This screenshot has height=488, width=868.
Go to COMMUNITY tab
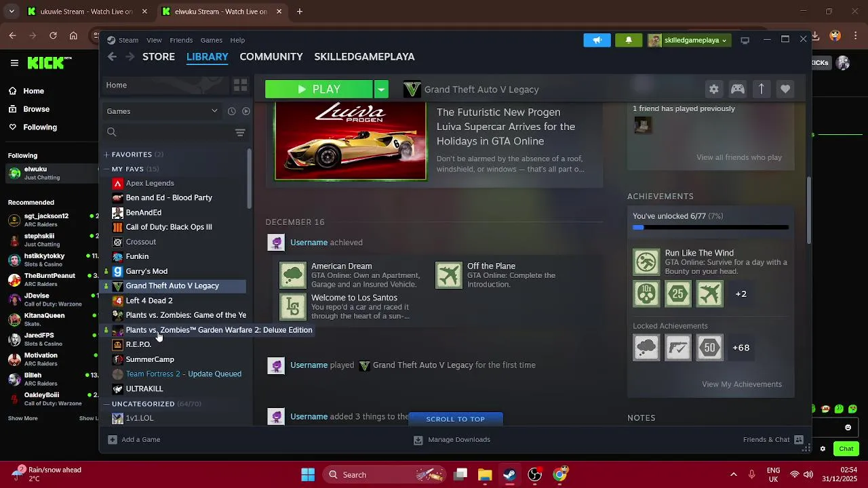point(271,57)
